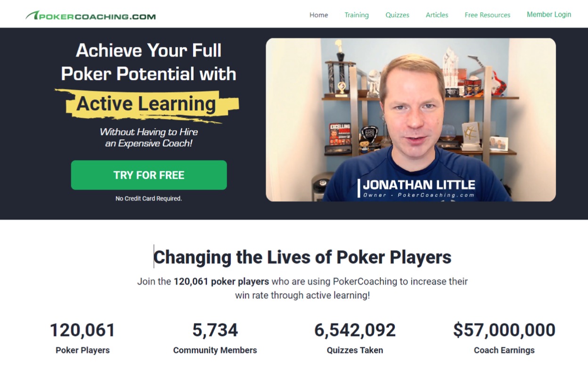Go to the Home page
The height and width of the screenshot is (384, 588).
coord(318,15)
